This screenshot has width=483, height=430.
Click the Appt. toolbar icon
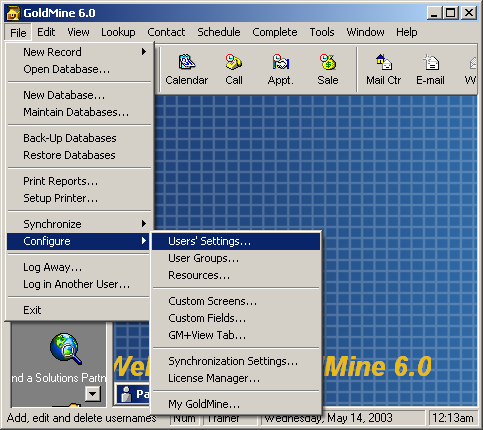[x=280, y=70]
